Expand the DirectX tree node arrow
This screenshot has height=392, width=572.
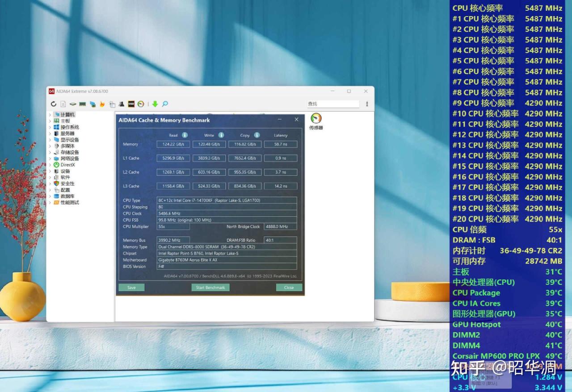coord(50,165)
